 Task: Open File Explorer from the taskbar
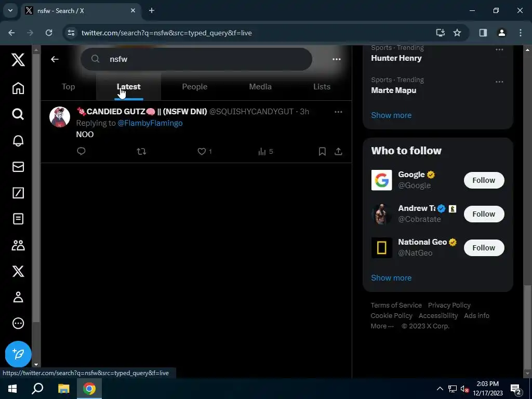coord(63,389)
